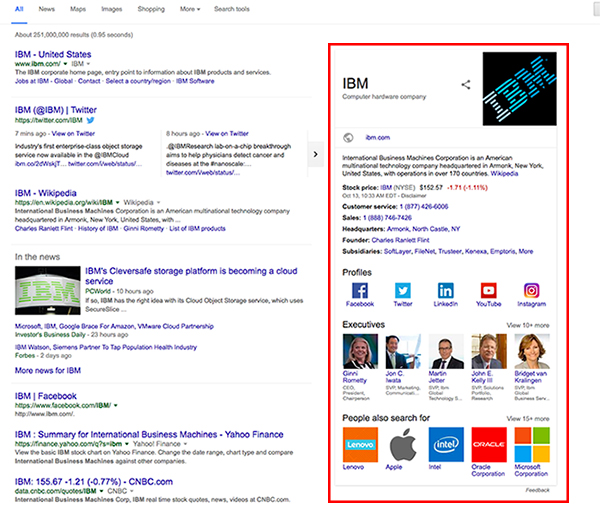600x510 pixels.
Task: Expand the Wikipedia source dropdown arrow
Action: 158,202
